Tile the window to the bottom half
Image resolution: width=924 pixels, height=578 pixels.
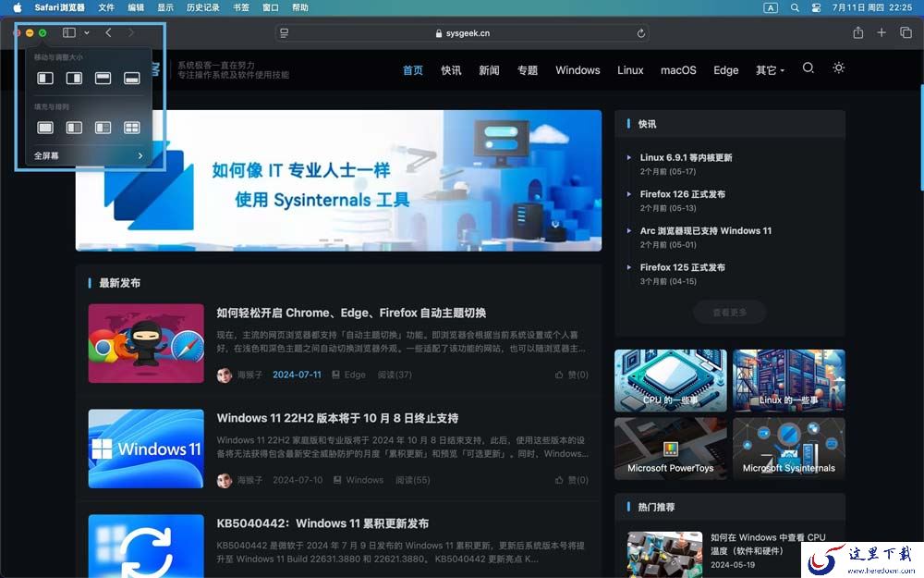(132, 78)
